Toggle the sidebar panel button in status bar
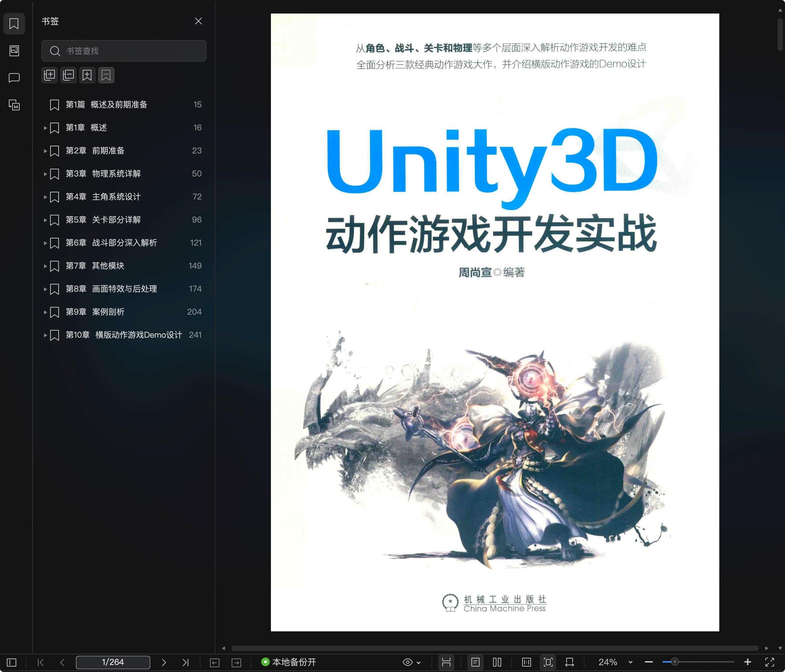The image size is (785, 672). 12,662
